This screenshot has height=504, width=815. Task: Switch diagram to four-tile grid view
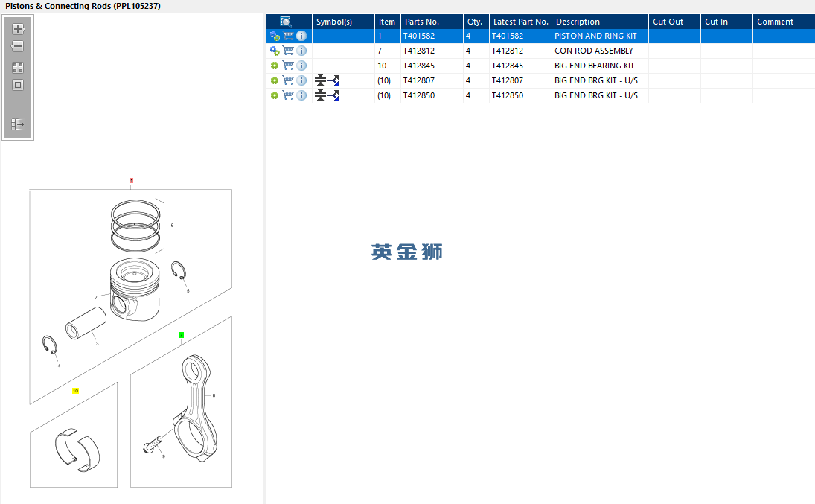(18, 68)
